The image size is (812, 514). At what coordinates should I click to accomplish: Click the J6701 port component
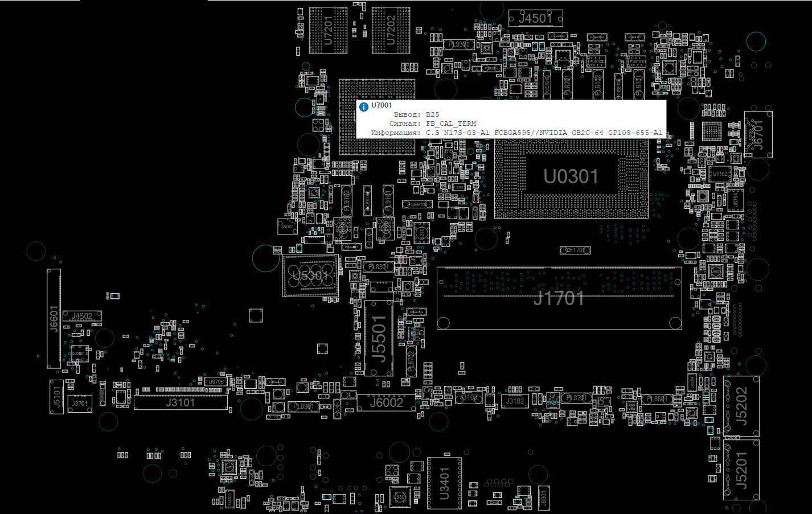click(758, 135)
